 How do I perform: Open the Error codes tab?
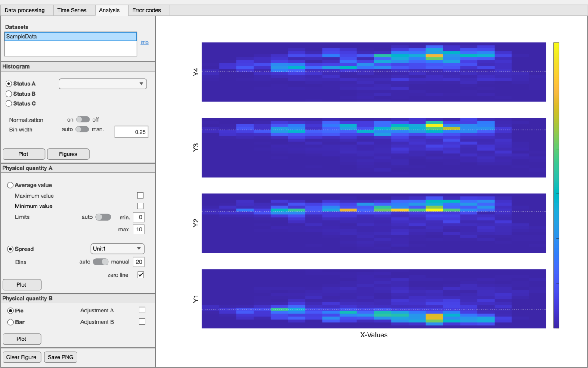[x=149, y=10]
